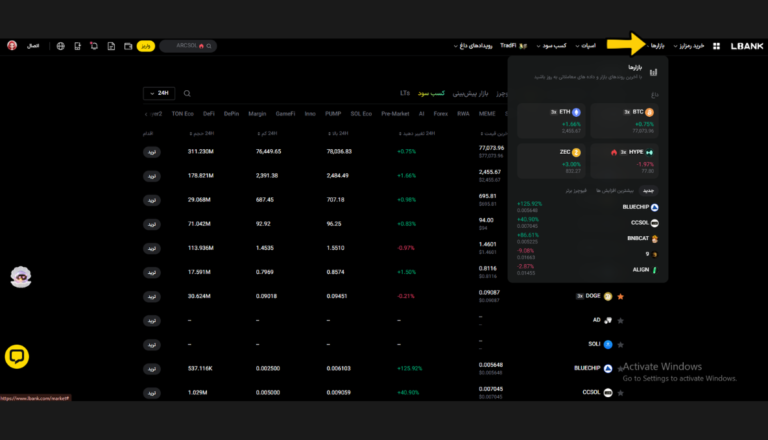Open the mobile app download icon
The height and width of the screenshot is (440, 768).
[x=77, y=46]
